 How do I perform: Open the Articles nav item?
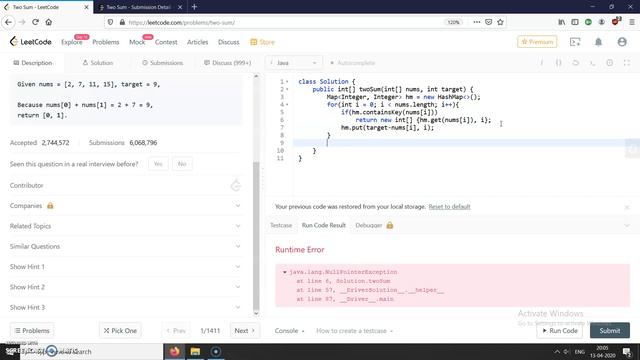198,42
